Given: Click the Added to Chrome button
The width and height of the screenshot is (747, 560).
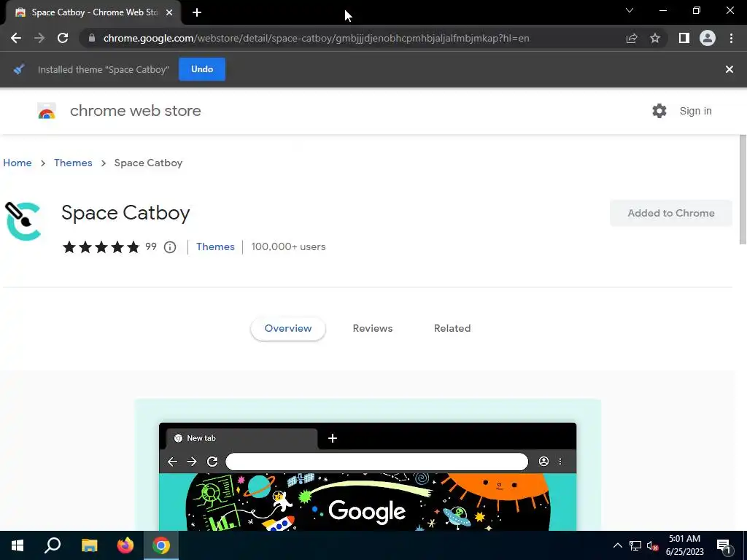Looking at the screenshot, I should pyautogui.click(x=671, y=214).
